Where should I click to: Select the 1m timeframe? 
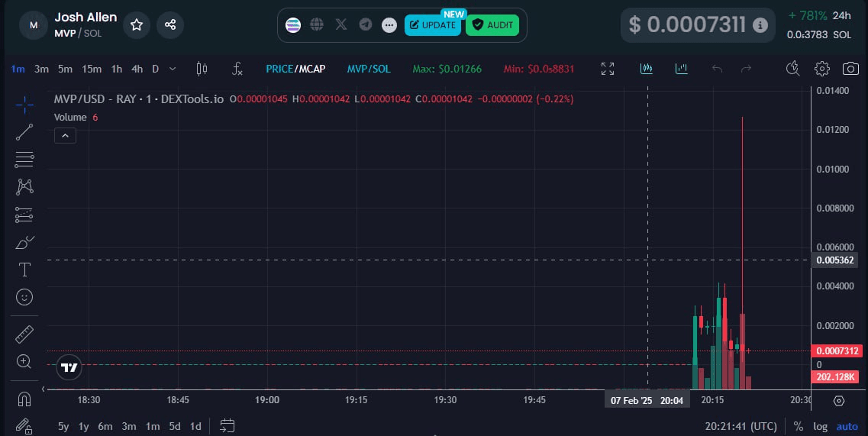coord(18,69)
